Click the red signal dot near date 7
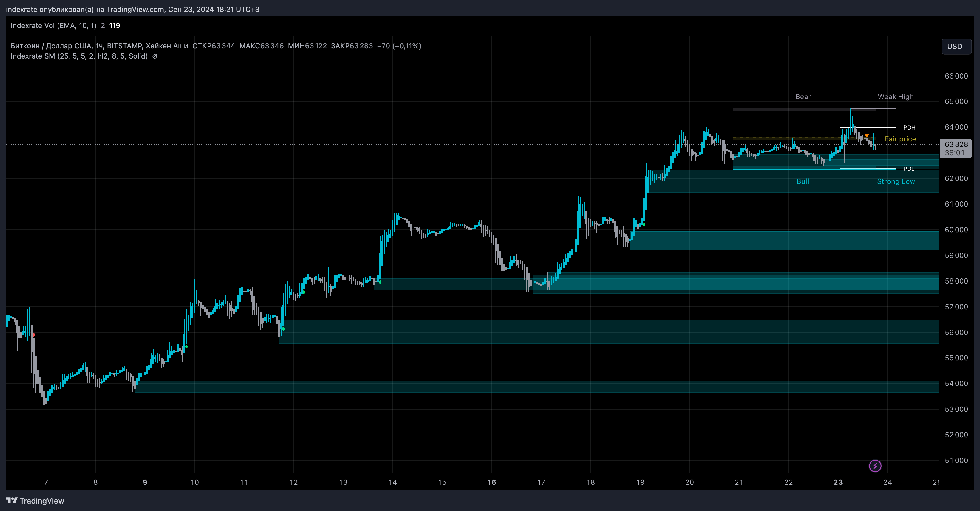This screenshot has width=980, height=511. click(x=33, y=335)
